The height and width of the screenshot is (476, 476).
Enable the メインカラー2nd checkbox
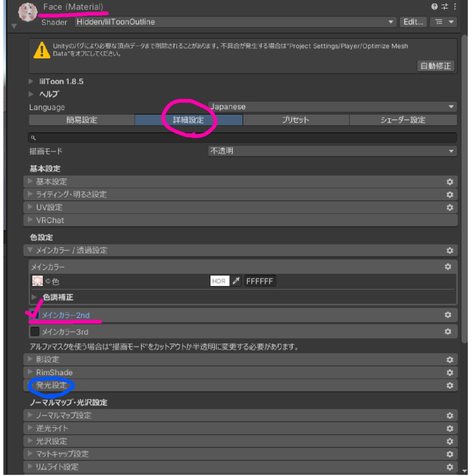34,315
